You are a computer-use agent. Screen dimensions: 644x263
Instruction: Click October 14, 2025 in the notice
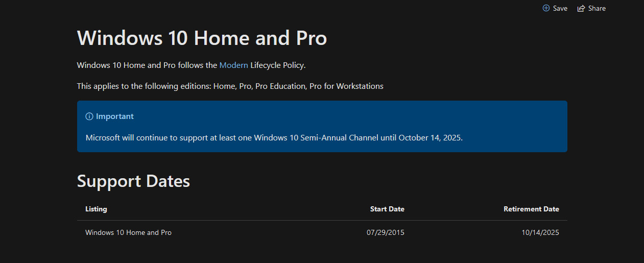coord(430,137)
